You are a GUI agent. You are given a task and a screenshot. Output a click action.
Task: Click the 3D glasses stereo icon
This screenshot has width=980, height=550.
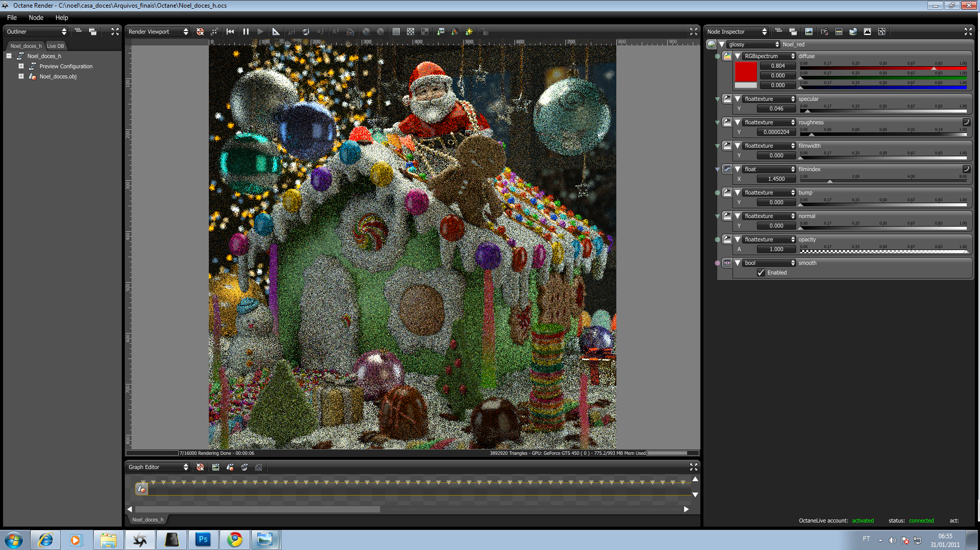point(350,32)
